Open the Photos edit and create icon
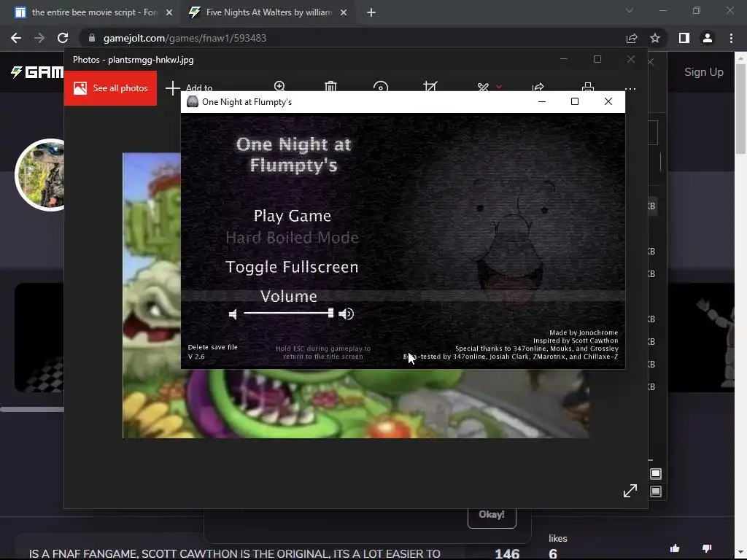 [x=483, y=87]
